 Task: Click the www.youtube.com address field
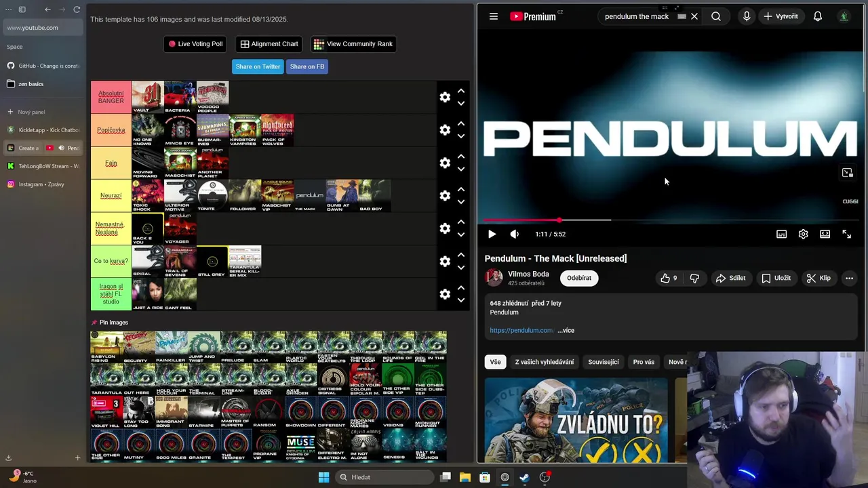point(43,28)
